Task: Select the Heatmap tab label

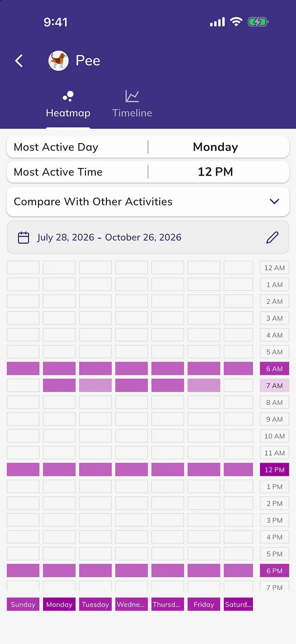Action: pyautogui.click(x=68, y=113)
